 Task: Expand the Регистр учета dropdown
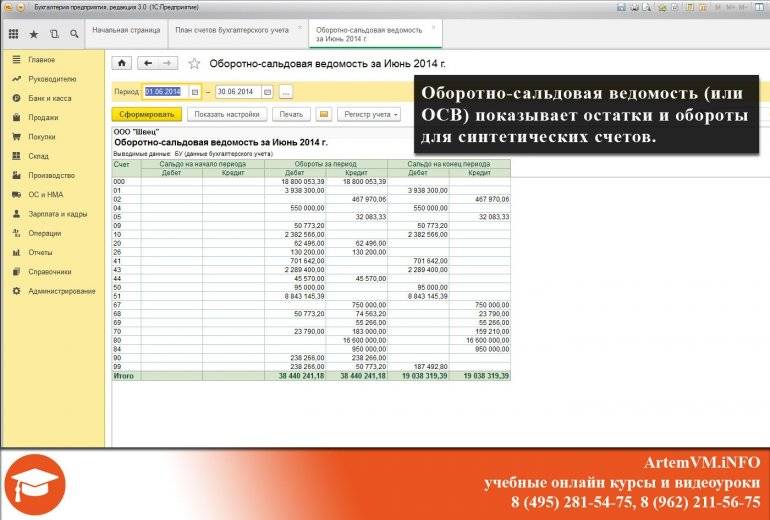pos(369,114)
